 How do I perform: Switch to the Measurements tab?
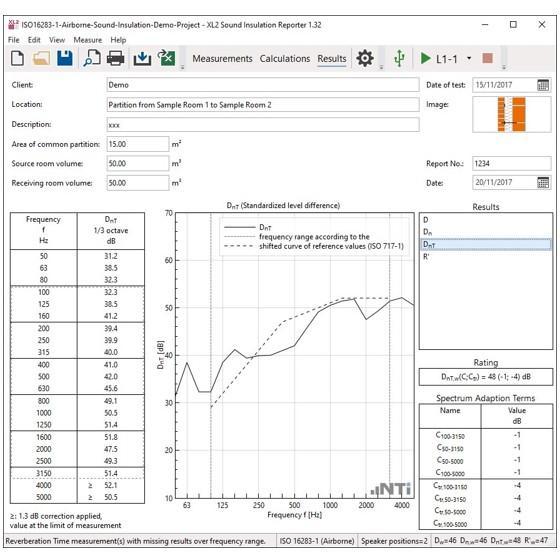(x=222, y=59)
